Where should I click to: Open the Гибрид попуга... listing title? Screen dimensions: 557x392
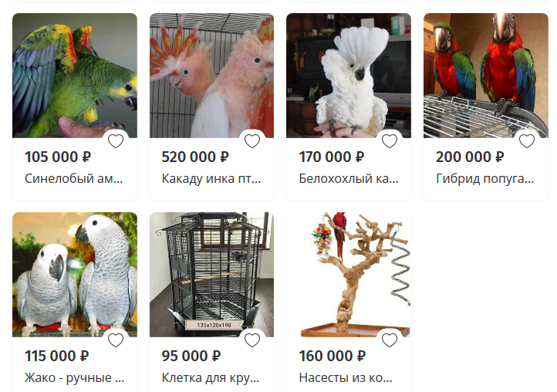[x=485, y=178]
